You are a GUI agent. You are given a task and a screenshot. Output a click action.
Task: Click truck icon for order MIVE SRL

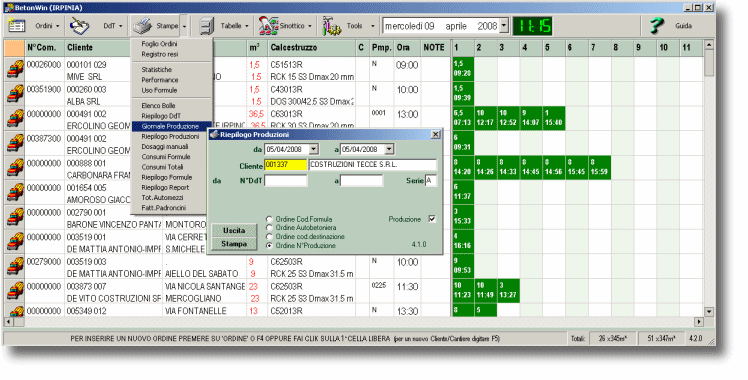tap(15, 70)
